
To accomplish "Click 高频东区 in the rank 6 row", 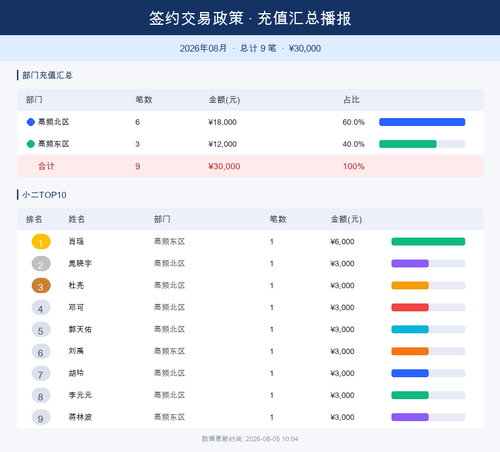I will point(170,351).
